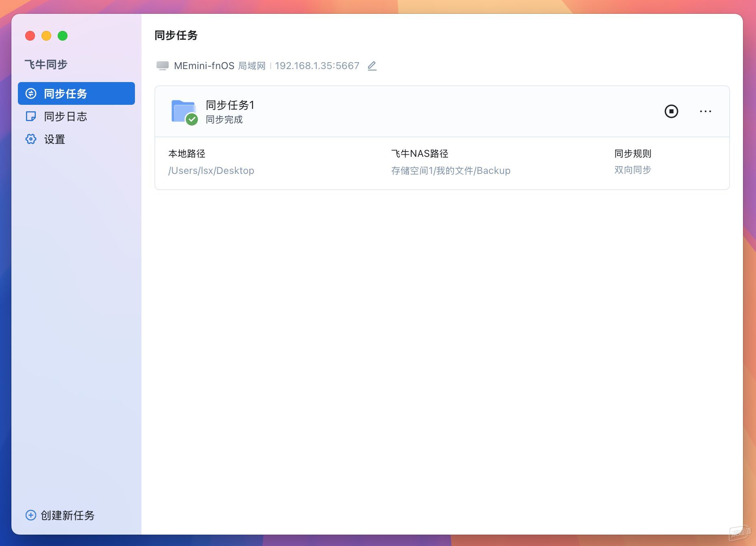Stop 同步任务1 with the stop button
The image size is (756, 546).
pos(671,111)
